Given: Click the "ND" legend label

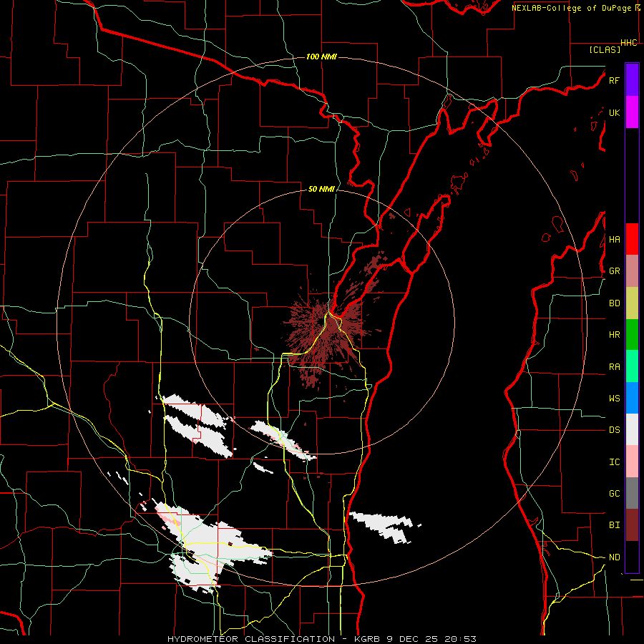Looking at the screenshot, I should tap(614, 557).
